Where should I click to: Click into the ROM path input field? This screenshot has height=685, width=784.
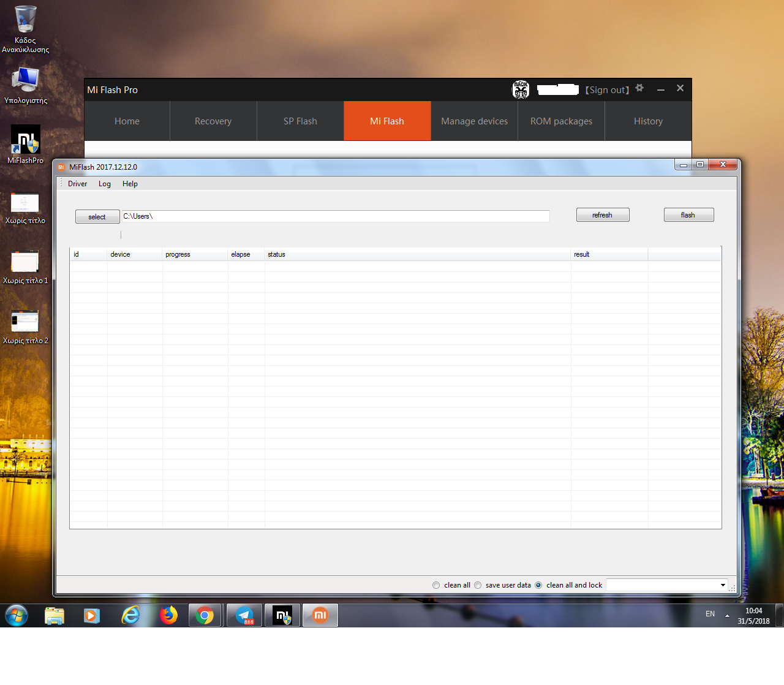(336, 216)
